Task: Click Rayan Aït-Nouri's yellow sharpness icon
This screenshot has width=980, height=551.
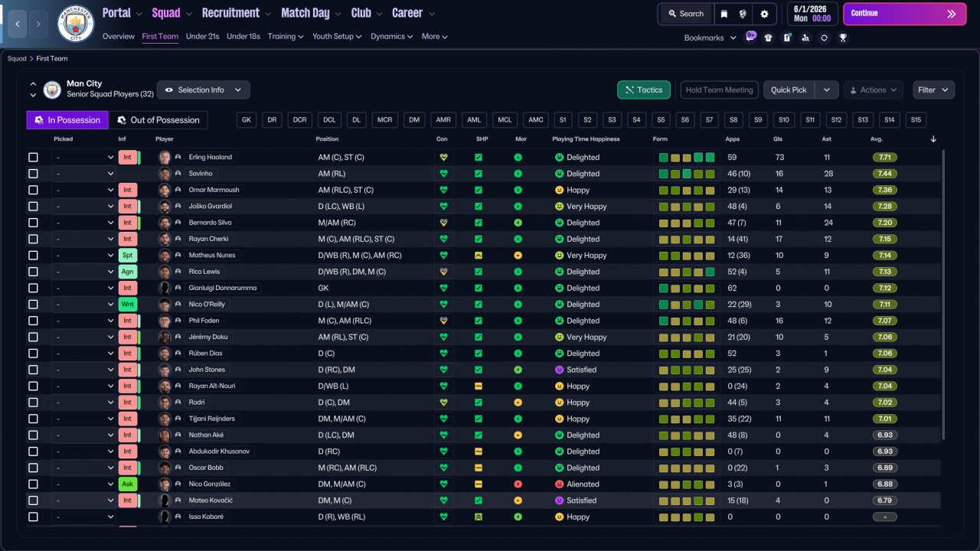Action: 479,386
